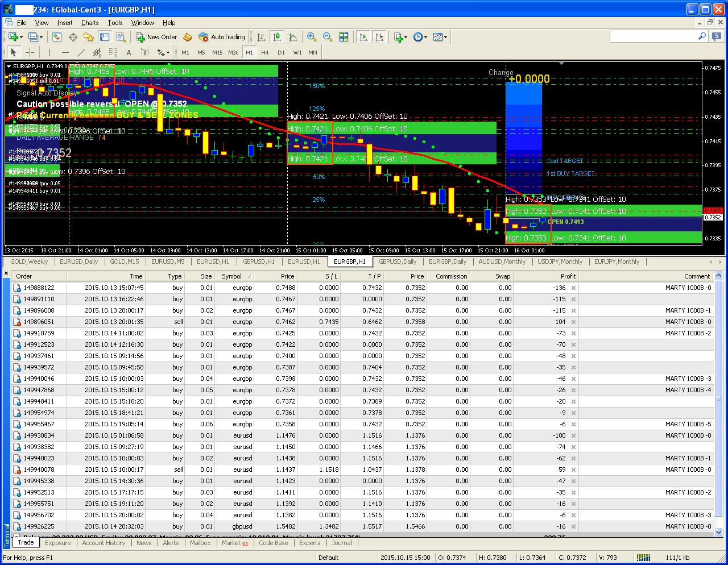The height and width of the screenshot is (565, 728).
Task: Close order 149888122 with X
Action: (x=573, y=288)
